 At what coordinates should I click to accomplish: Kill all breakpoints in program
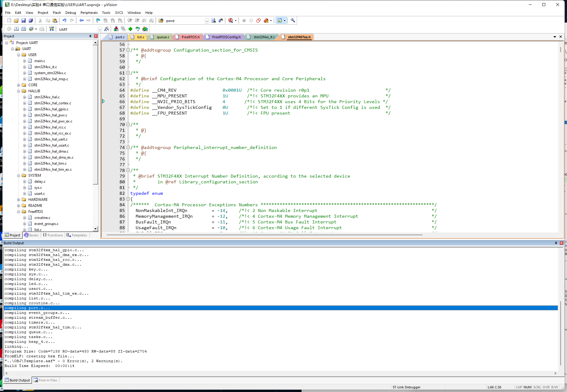click(266, 21)
